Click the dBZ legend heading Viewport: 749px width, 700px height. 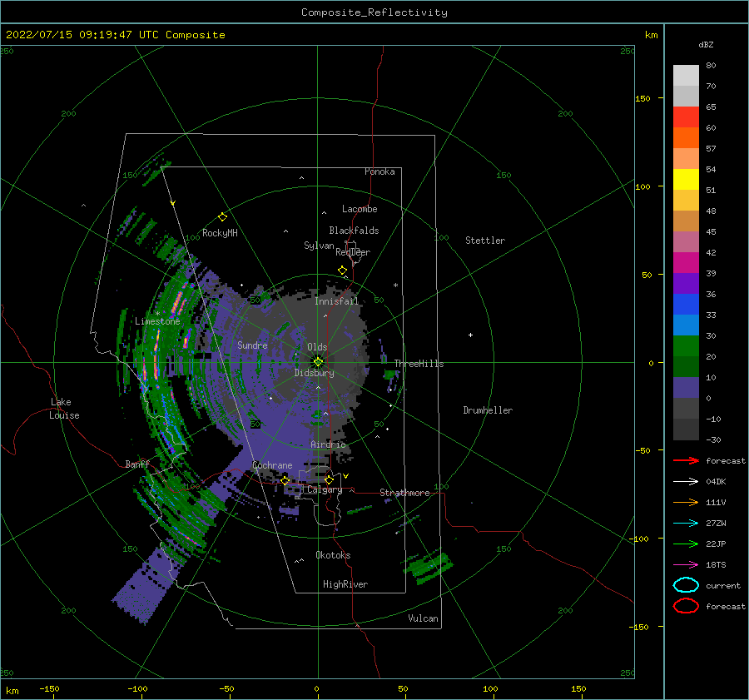[706, 44]
